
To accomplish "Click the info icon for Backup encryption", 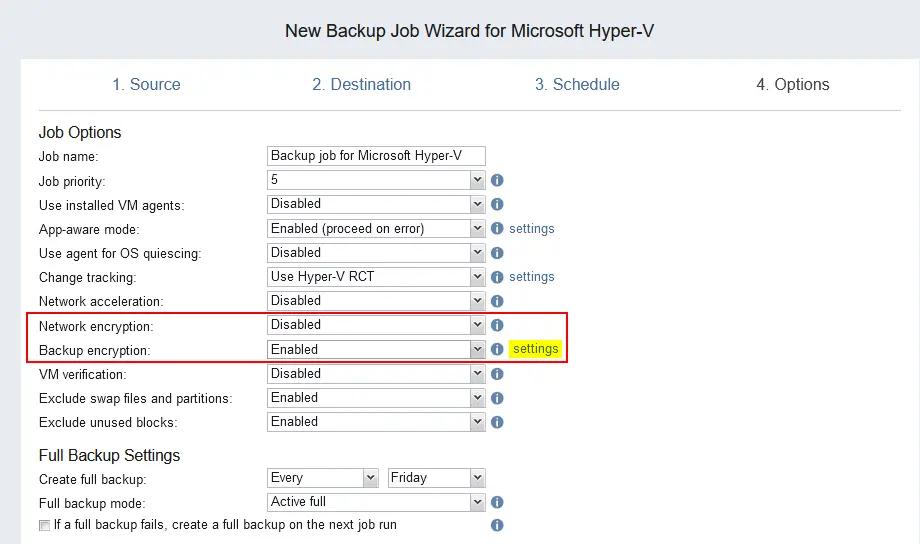I will 497,349.
